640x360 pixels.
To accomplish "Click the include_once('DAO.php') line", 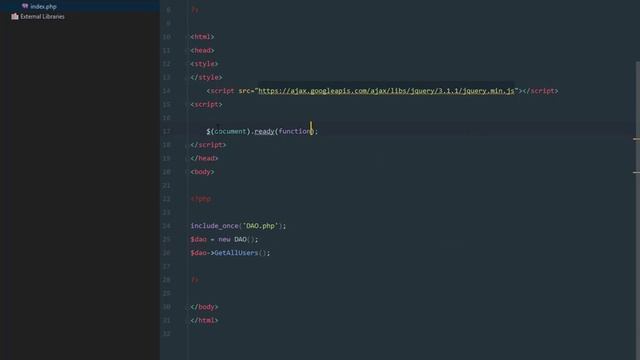I will (x=238, y=226).
